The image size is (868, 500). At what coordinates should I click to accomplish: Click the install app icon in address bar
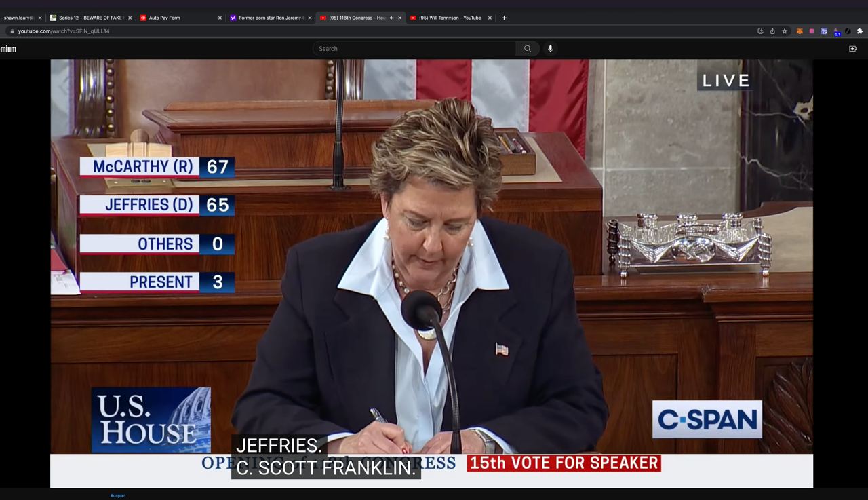pyautogui.click(x=760, y=31)
